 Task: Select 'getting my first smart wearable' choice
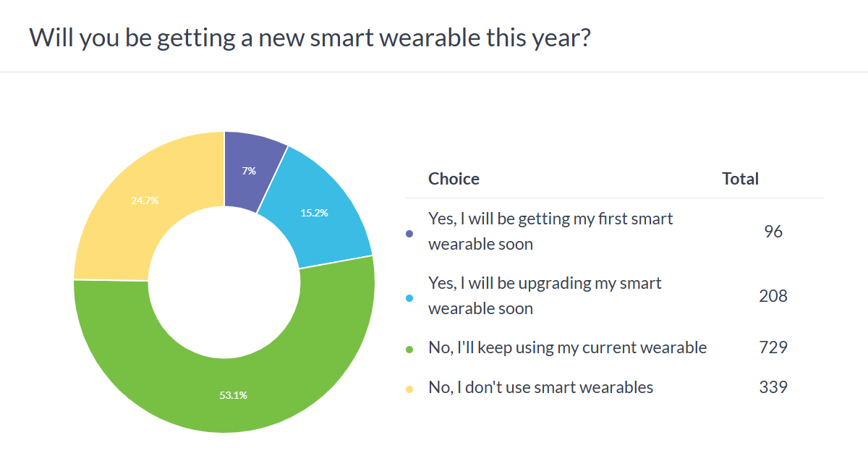pos(550,231)
